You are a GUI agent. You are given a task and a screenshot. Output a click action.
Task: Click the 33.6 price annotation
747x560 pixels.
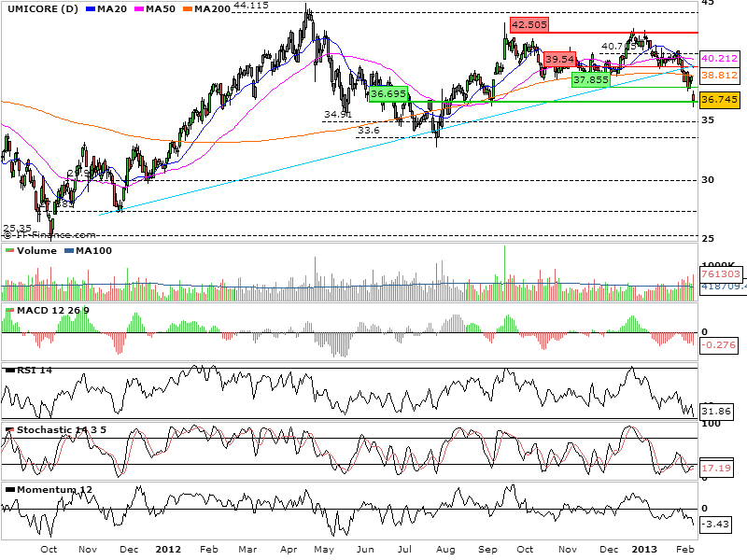[x=369, y=130]
